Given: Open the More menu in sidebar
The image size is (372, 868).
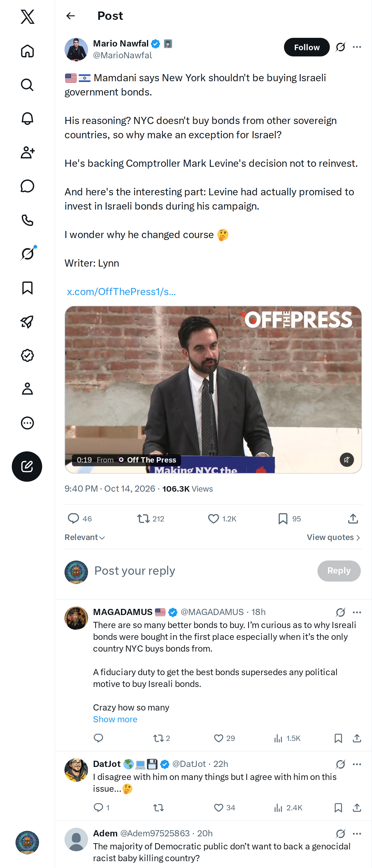Looking at the screenshot, I should click(27, 423).
